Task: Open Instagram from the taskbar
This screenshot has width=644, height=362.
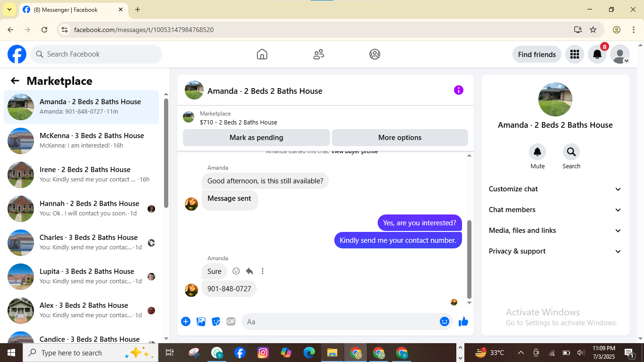Action: point(263,353)
